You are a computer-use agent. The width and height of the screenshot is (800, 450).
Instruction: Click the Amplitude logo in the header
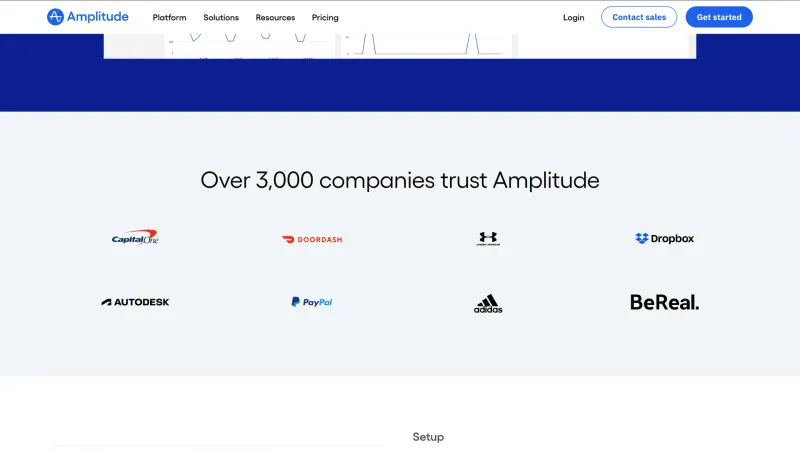click(x=88, y=17)
